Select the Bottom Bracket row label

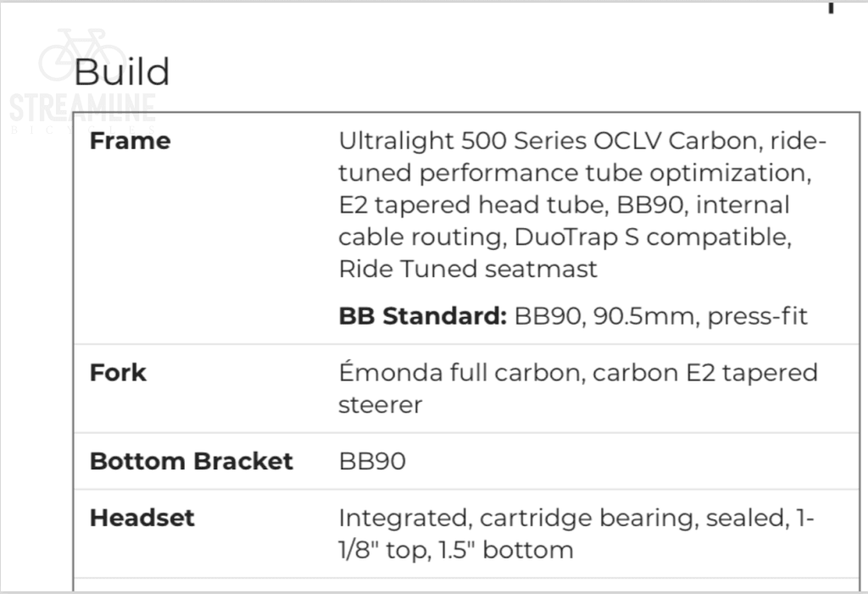tap(192, 461)
